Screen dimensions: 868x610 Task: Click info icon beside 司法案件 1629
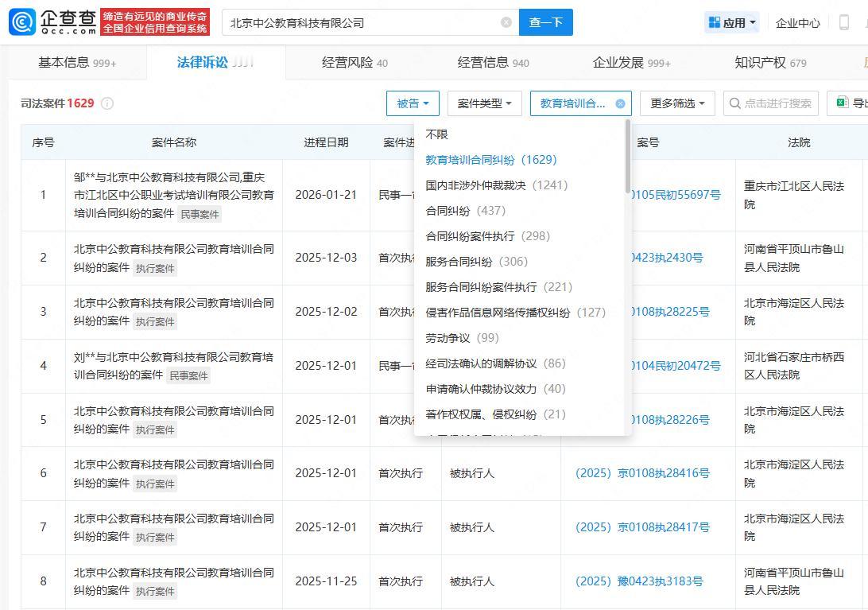107,103
